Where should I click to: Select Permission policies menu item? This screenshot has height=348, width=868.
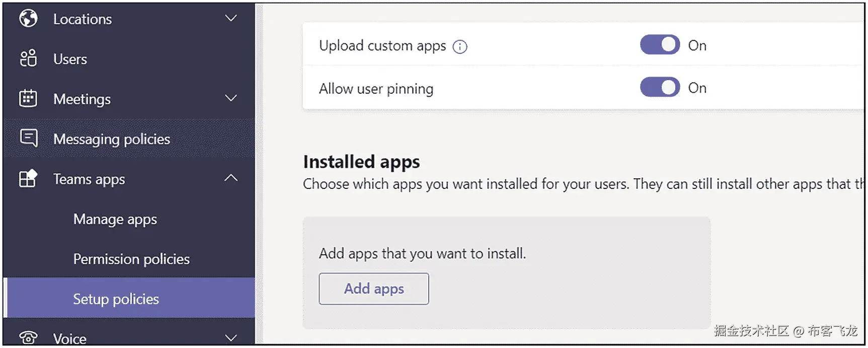pos(131,259)
